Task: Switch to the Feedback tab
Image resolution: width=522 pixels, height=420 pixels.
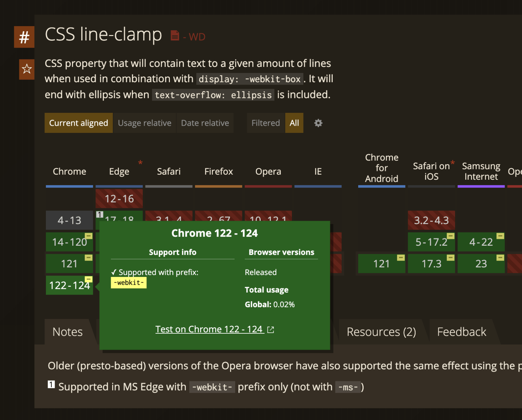Action: click(461, 332)
